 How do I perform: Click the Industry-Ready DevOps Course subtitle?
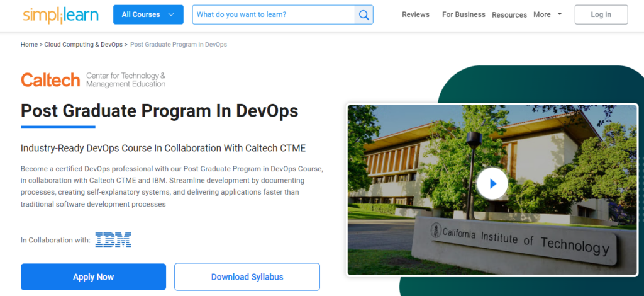[163, 148]
